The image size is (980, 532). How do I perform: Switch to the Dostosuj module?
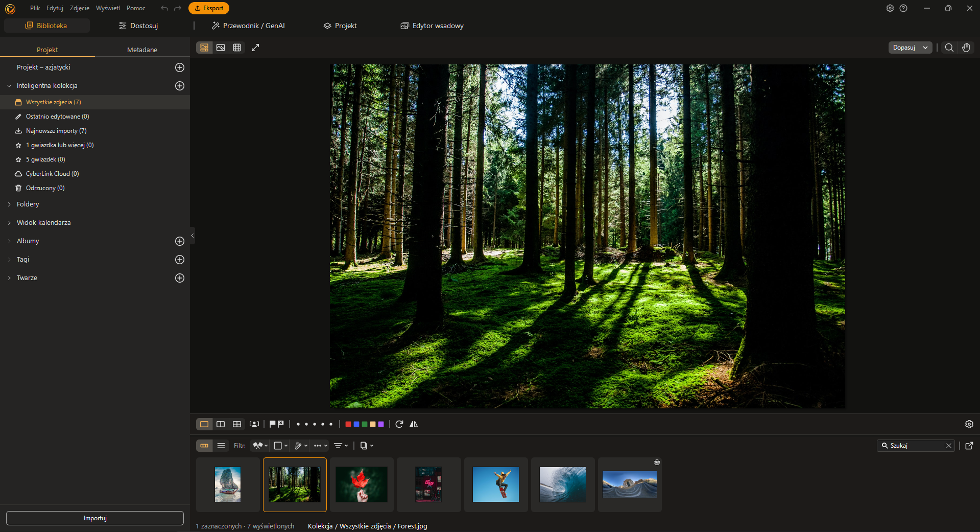(138, 26)
